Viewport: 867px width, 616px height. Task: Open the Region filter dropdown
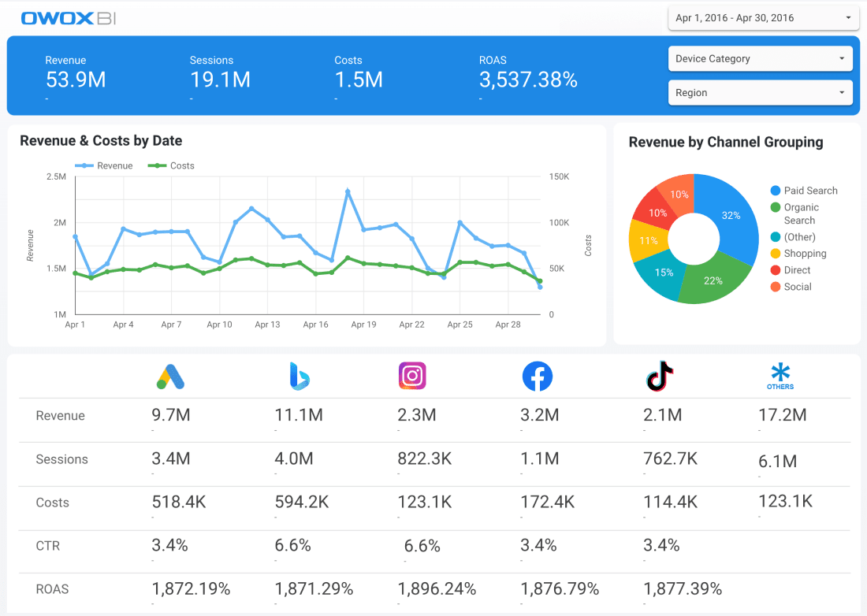pyautogui.click(x=761, y=93)
